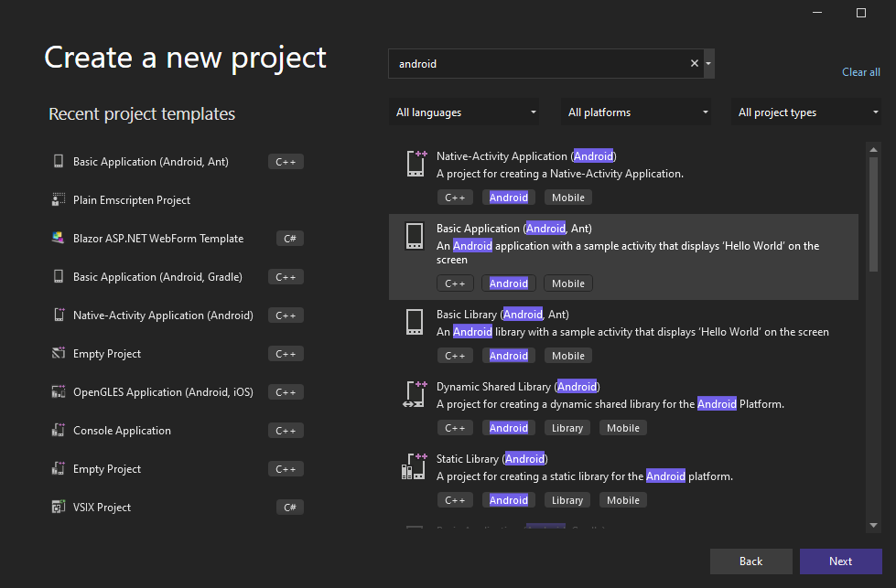Click the Console Application icon
Image resolution: width=896 pixels, height=588 pixels.
click(x=59, y=430)
